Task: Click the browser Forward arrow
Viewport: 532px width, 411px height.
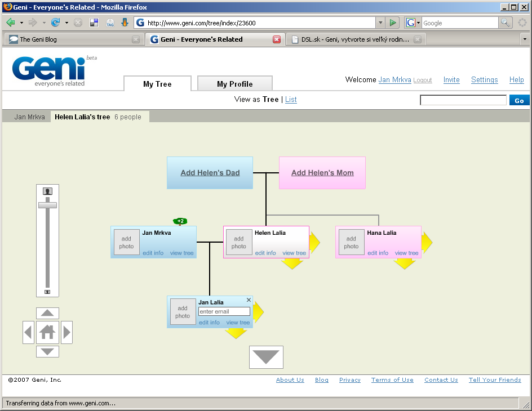Action: [x=33, y=23]
